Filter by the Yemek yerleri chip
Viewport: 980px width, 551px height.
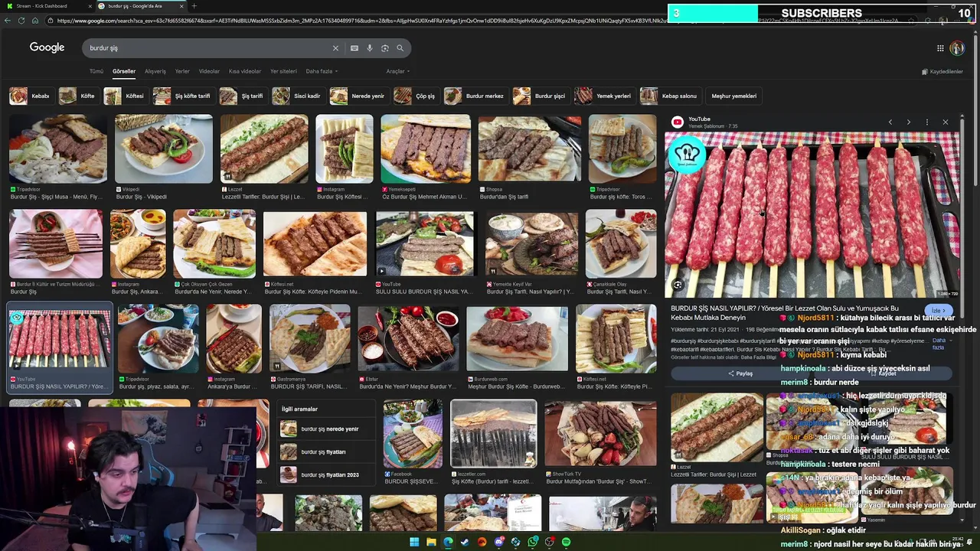604,96
